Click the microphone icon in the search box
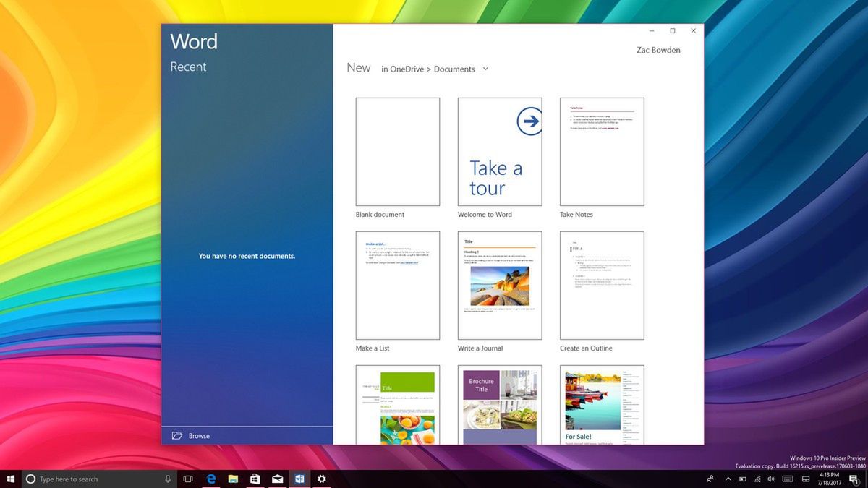The width and height of the screenshot is (868, 488). (167, 479)
